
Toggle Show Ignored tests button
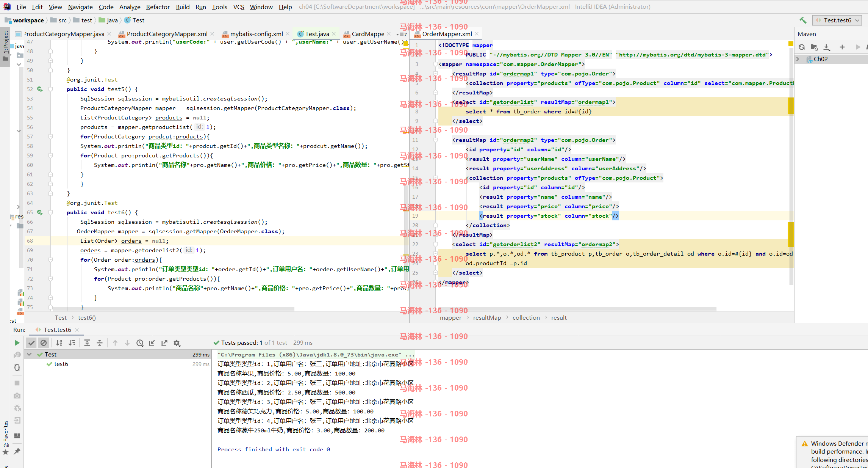44,343
